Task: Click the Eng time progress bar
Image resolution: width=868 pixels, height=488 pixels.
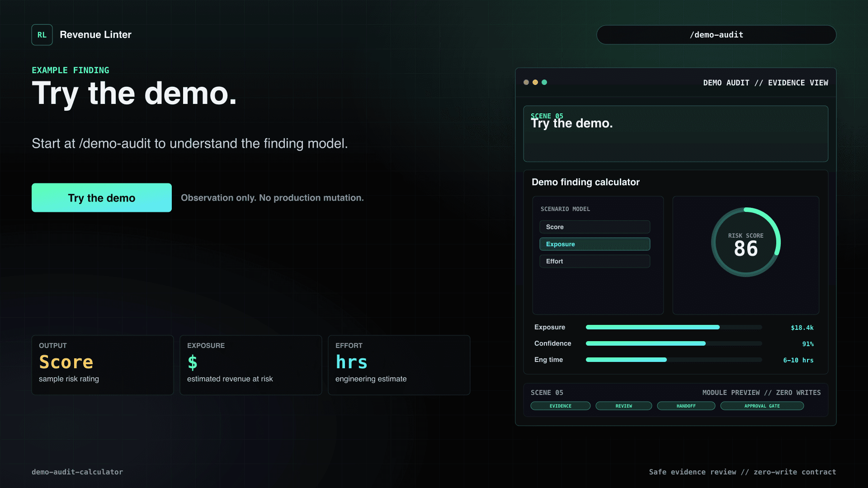Action: click(x=674, y=360)
